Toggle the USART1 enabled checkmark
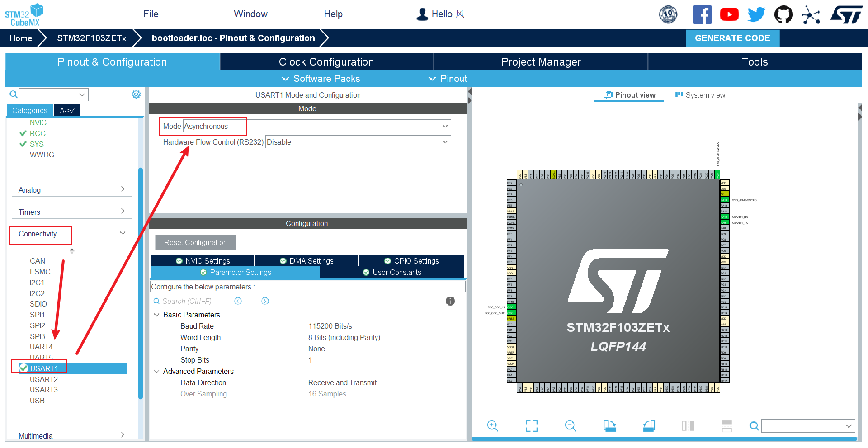Screen dimensions: 868x448 tap(24, 368)
